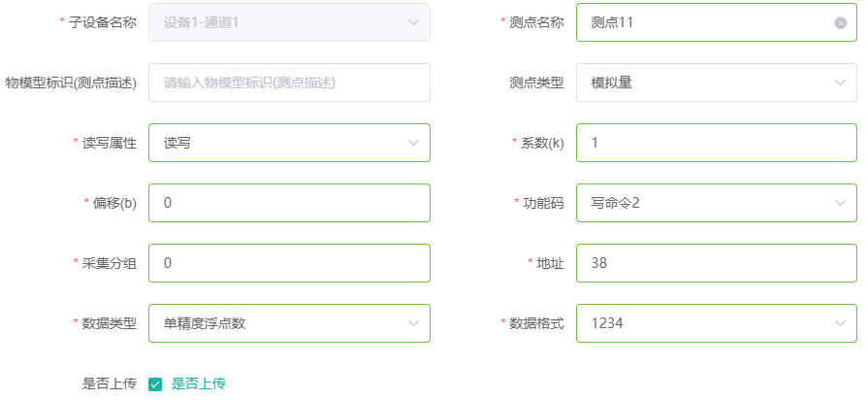Click the chevron arrow in 读写属性 field
This screenshot has width=868, height=400.
click(x=413, y=143)
